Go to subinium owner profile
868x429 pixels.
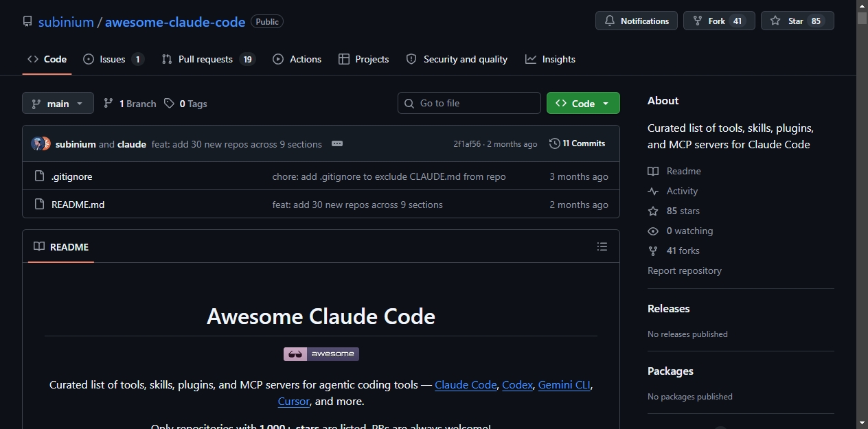coord(66,21)
